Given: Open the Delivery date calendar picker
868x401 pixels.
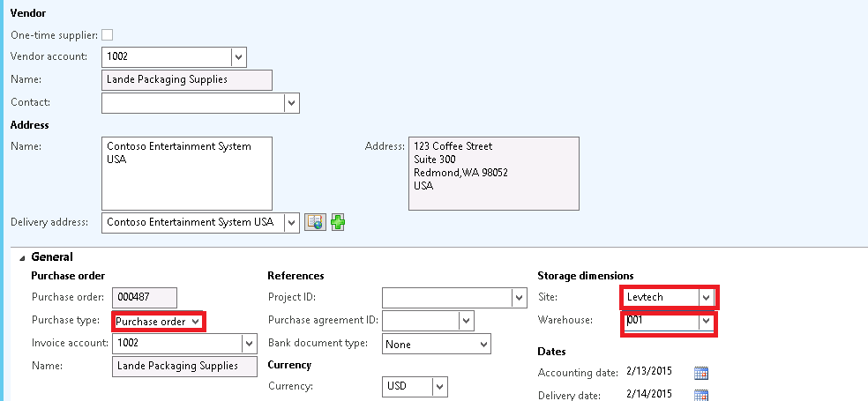Looking at the screenshot, I should coord(700,396).
